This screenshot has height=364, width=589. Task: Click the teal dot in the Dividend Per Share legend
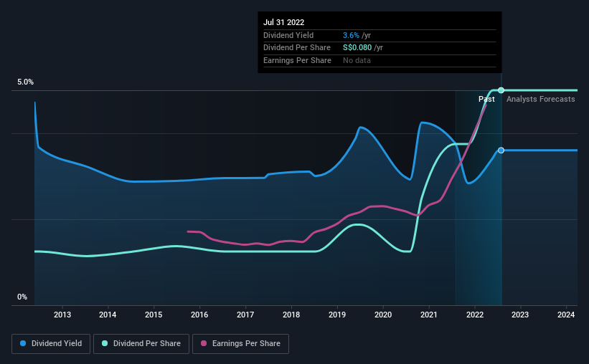(105, 344)
